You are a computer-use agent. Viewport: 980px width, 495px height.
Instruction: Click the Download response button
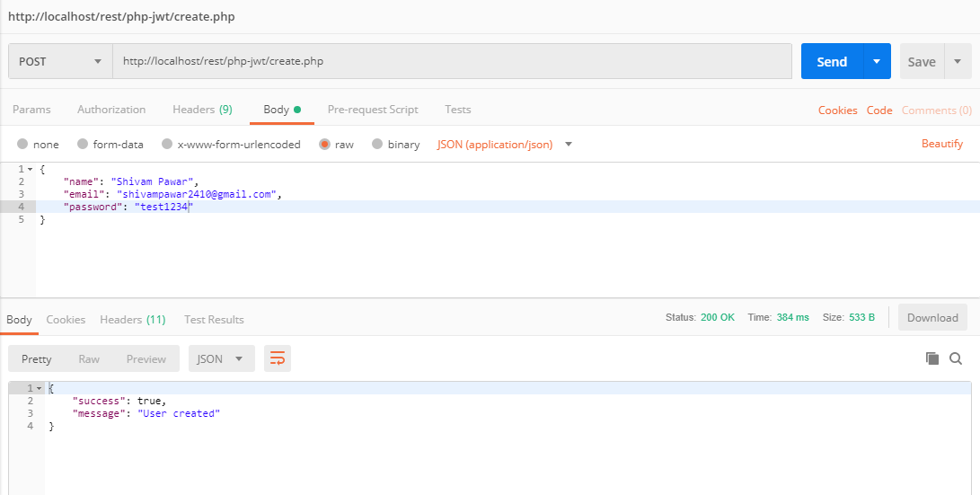[x=932, y=317]
